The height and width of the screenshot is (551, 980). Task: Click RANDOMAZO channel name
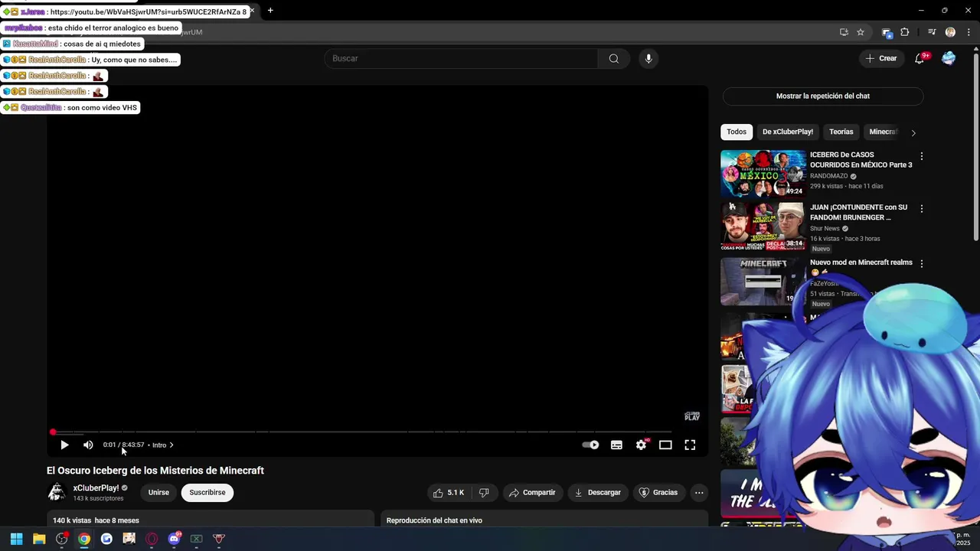(829, 176)
